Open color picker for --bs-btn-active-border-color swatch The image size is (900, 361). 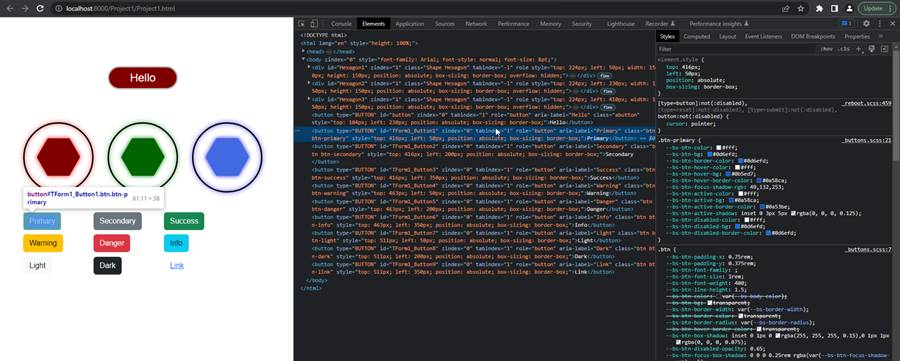(761, 206)
